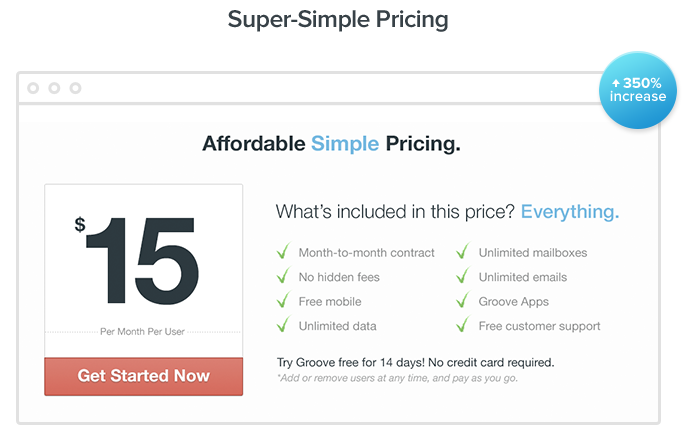Click checkmark beside Unlimited emails

463,275
